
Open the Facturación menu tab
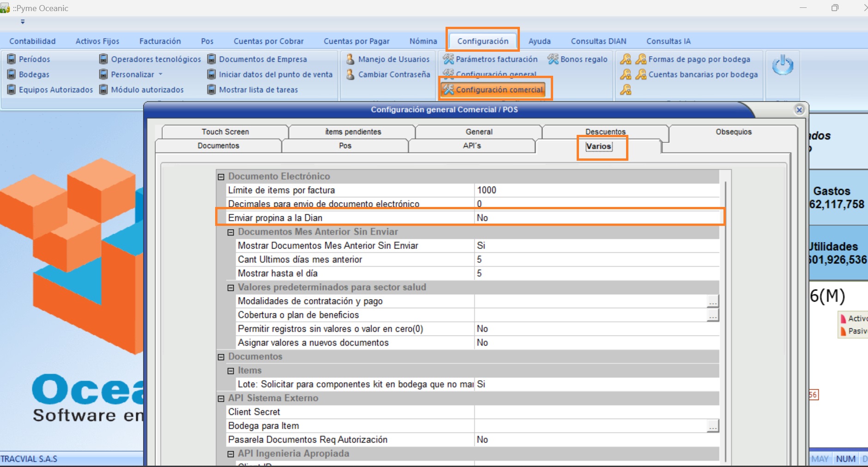(x=160, y=41)
